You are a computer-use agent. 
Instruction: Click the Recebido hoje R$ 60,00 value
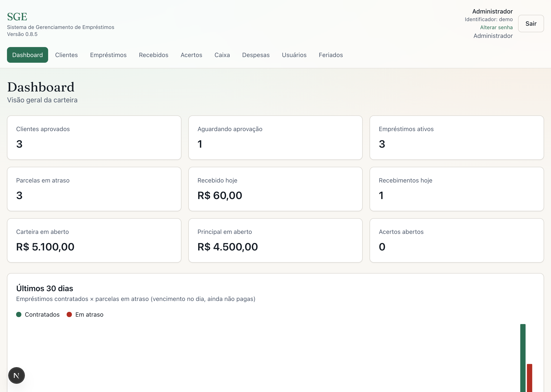[220, 195]
